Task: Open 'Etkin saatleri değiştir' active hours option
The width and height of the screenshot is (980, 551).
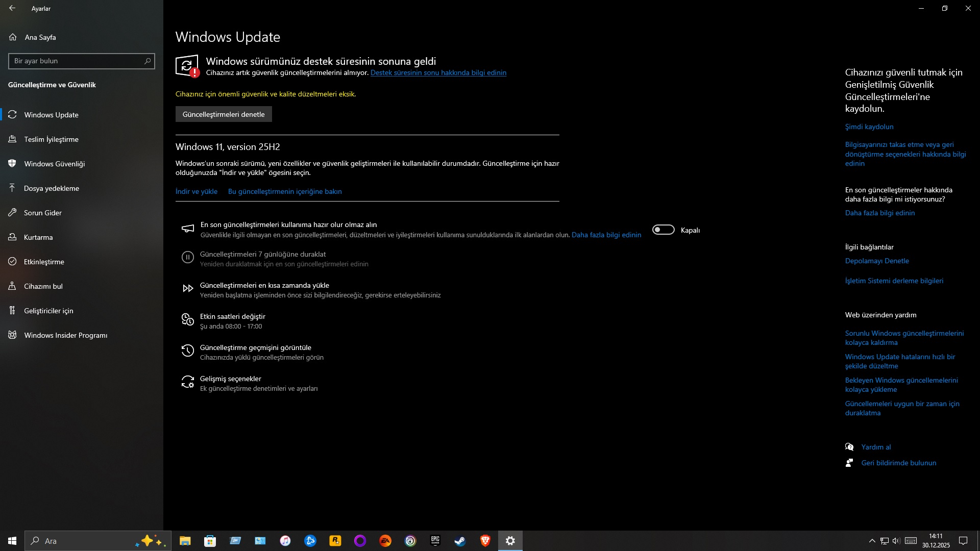Action: (x=224, y=321)
